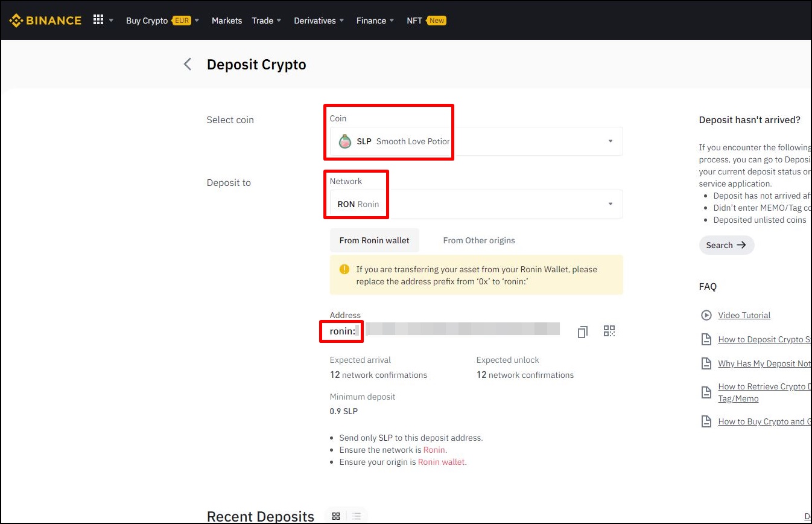Show the address QR code icon
Image resolution: width=812 pixels, height=524 pixels.
coord(609,331)
